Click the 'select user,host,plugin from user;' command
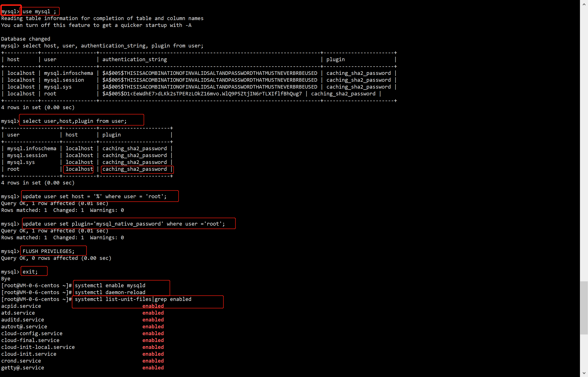 (75, 121)
